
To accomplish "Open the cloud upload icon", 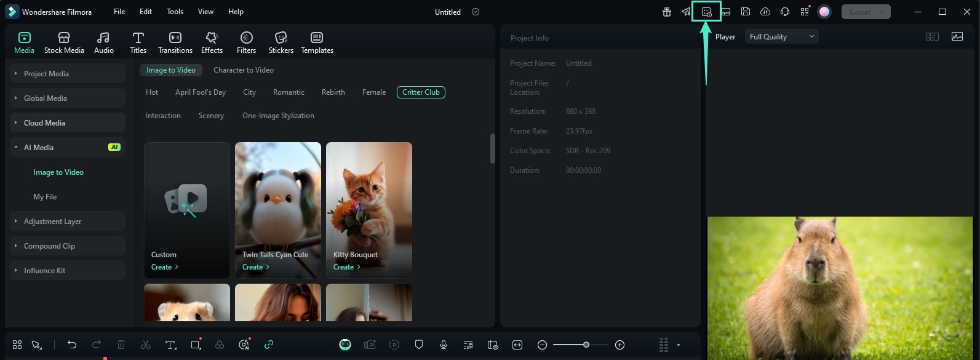I will (765, 12).
